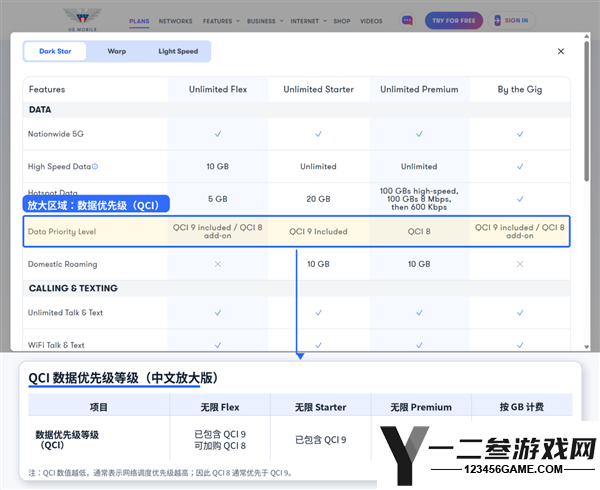Open the Networks menu item
The image size is (600, 490).
point(176,21)
